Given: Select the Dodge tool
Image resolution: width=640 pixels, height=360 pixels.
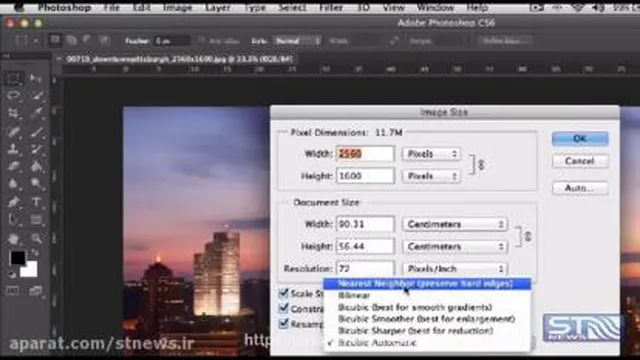Looking at the screenshot, I should (x=36, y=184).
